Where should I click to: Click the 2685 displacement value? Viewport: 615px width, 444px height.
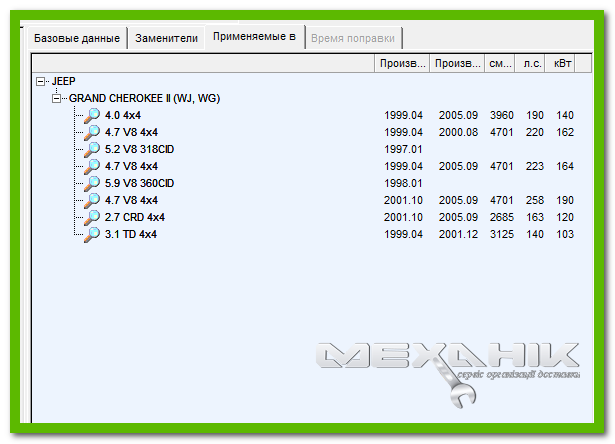pos(502,217)
